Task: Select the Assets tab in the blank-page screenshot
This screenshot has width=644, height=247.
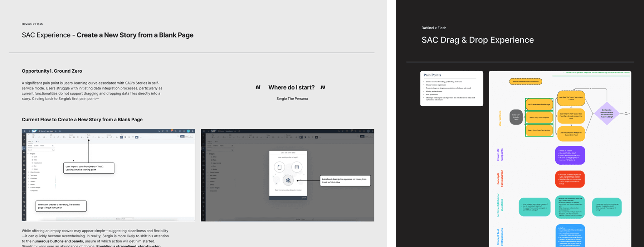Action: [30, 146]
